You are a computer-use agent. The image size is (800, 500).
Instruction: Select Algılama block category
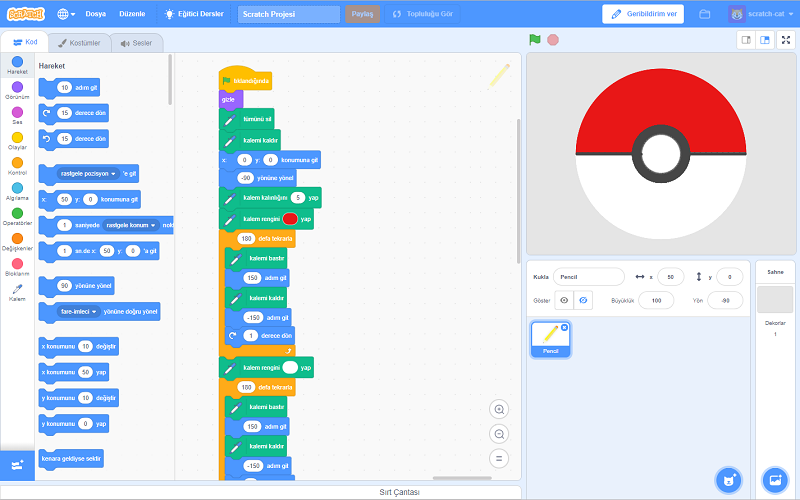tap(17, 191)
